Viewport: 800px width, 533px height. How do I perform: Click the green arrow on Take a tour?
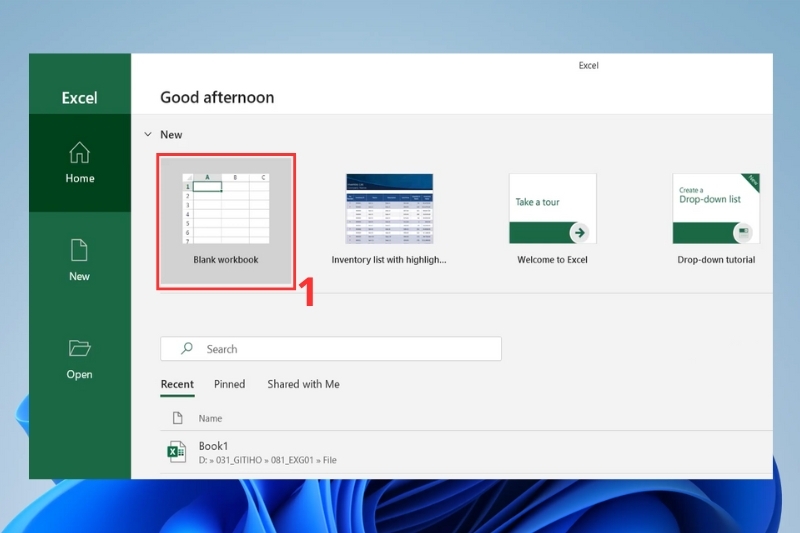(x=580, y=233)
